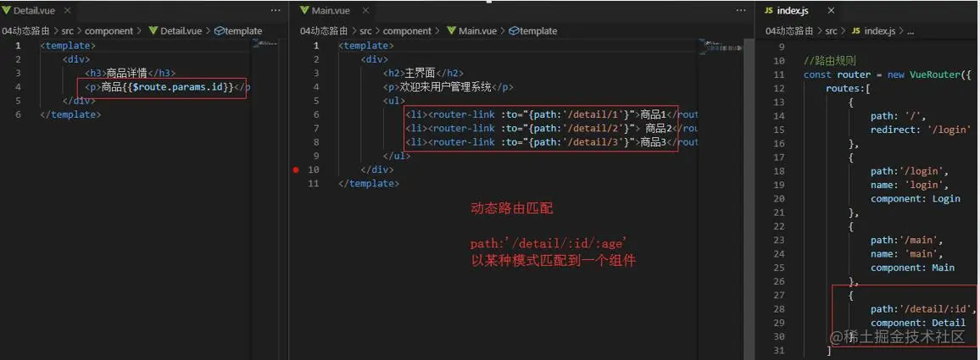Click the path:'/detail/:id' line

click(923, 308)
